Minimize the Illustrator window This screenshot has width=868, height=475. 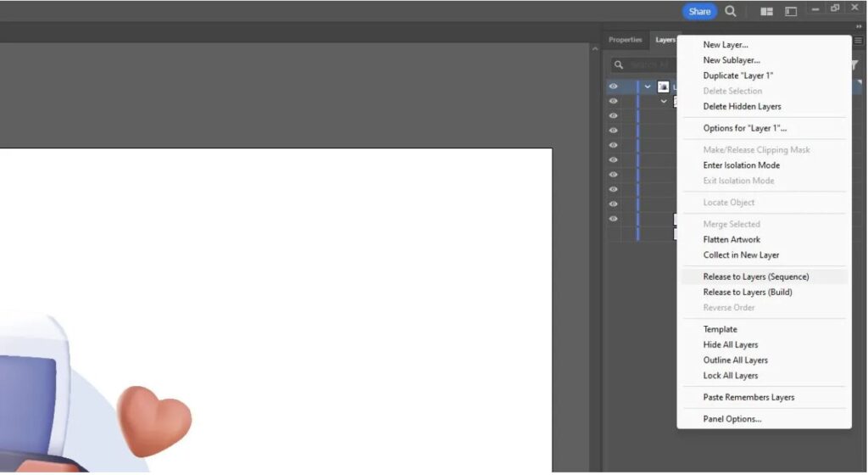pyautogui.click(x=815, y=8)
